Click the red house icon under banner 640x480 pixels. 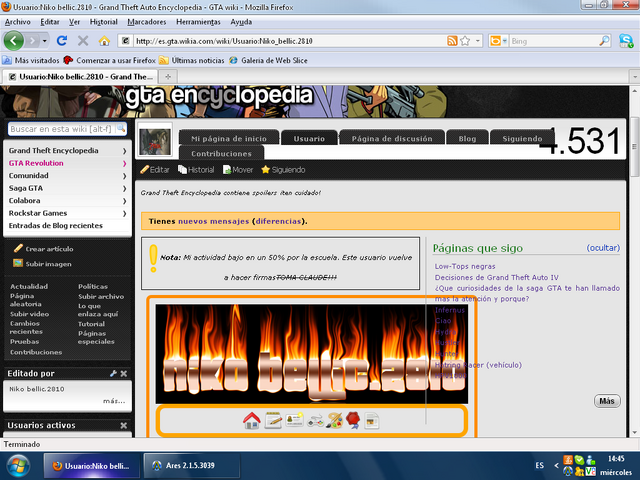click(x=252, y=420)
